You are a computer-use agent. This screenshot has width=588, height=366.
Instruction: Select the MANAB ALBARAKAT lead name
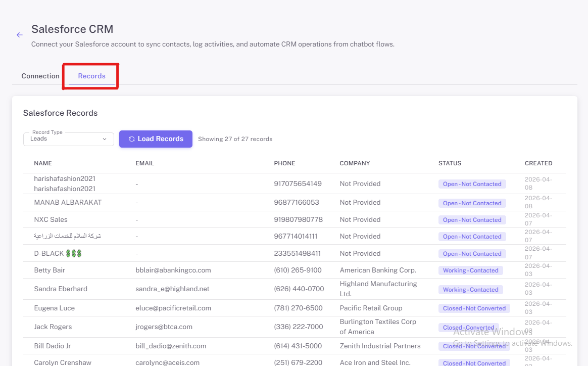(68, 202)
